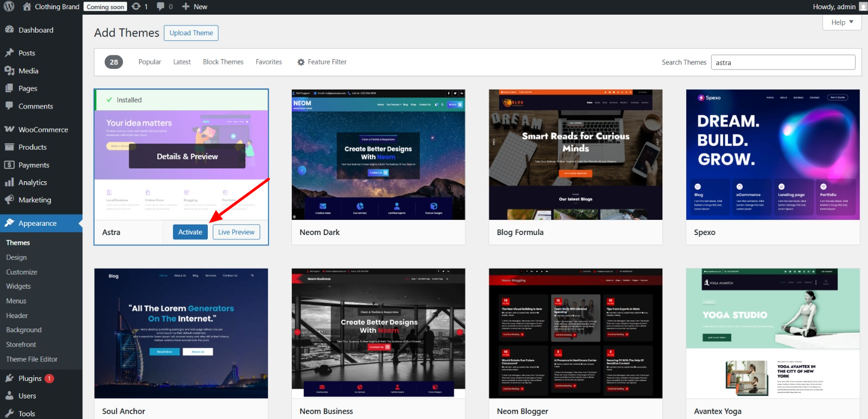Click the Products archive icon

pos(9,147)
